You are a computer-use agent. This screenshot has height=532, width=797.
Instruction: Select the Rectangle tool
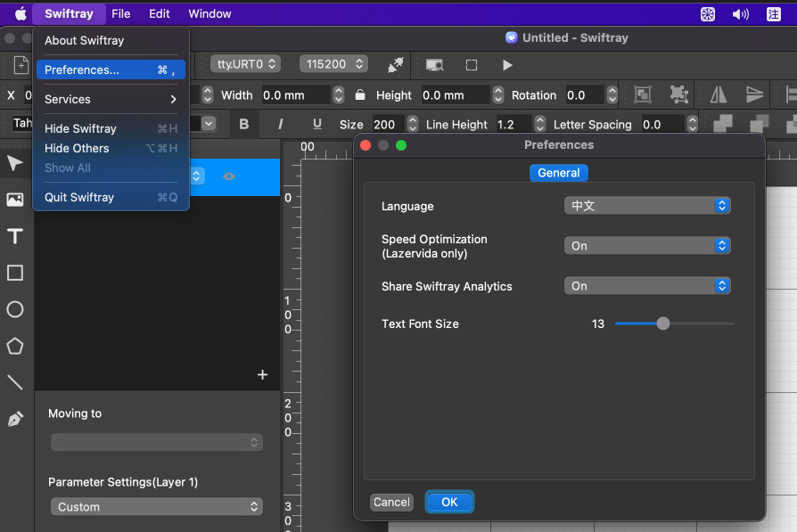coord(15,273)
